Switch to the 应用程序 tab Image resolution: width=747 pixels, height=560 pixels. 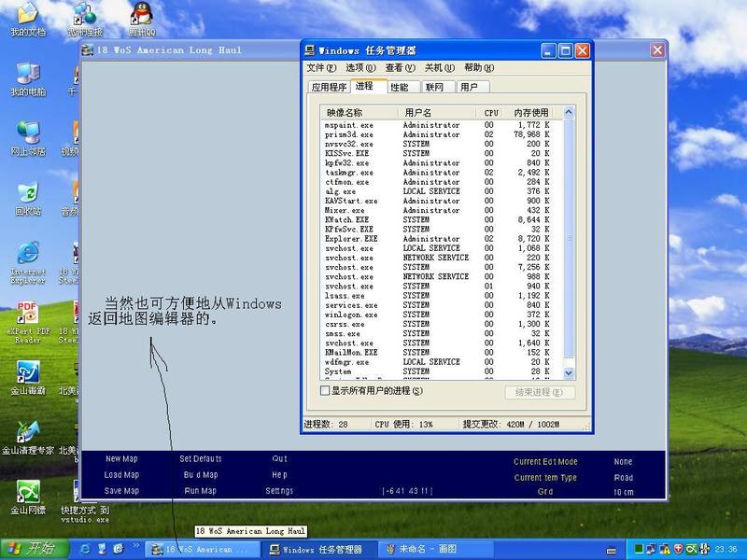[x=329, y=87]
